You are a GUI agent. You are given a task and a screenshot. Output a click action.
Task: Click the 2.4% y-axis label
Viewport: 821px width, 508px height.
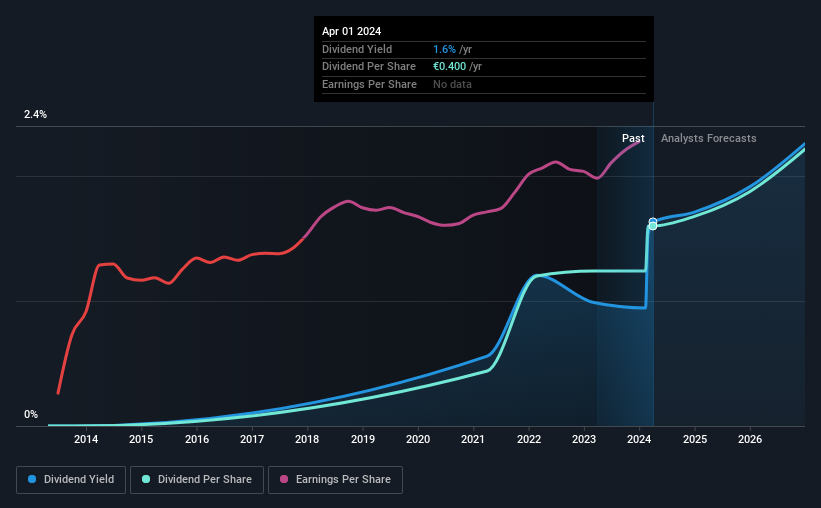coord(35,114)
